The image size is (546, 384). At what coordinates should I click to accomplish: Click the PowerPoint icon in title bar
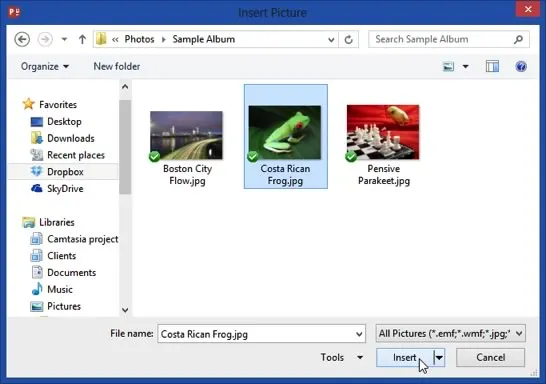[x=14, y=13]
